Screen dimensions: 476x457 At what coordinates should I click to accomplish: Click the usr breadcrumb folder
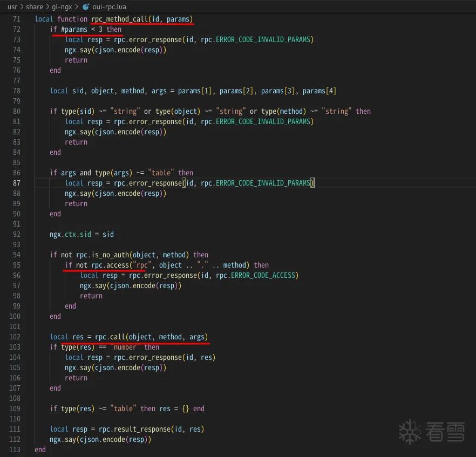tap(12, 6)
